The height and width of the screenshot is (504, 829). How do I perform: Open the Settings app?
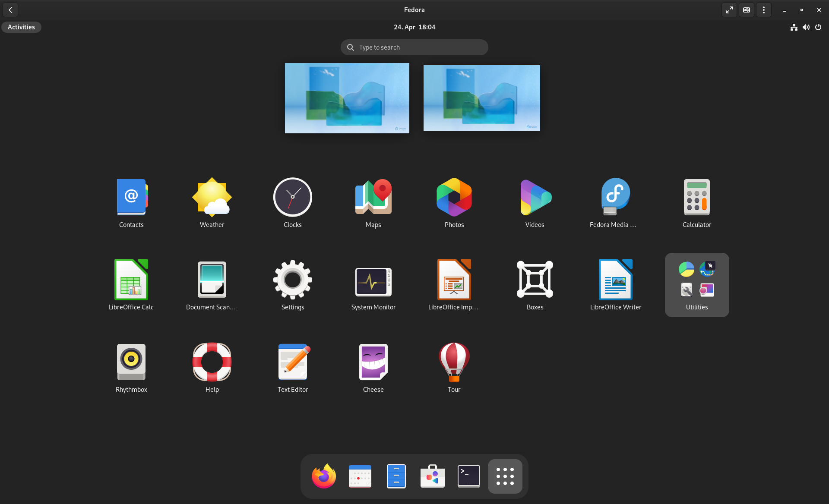293,285
